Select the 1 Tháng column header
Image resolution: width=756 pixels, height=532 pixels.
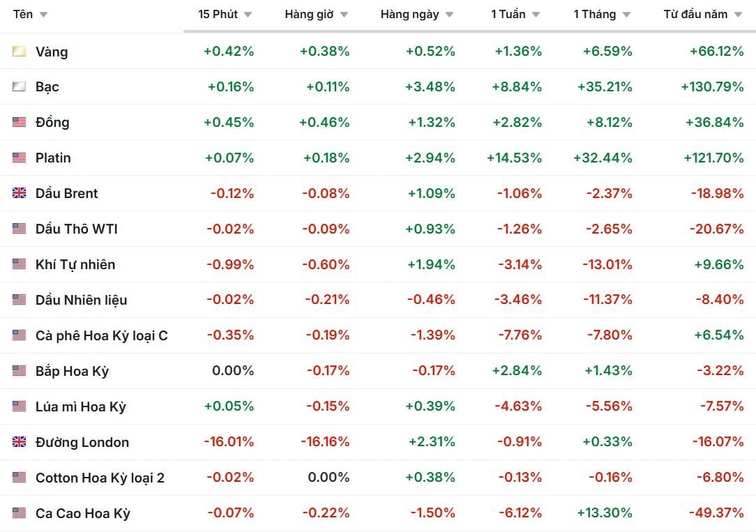tap(595, 15)
